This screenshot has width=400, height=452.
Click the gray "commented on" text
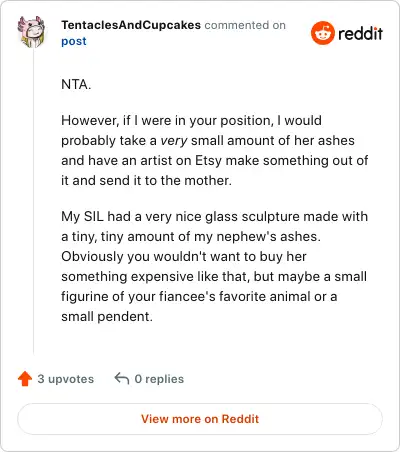coord(245,25)
